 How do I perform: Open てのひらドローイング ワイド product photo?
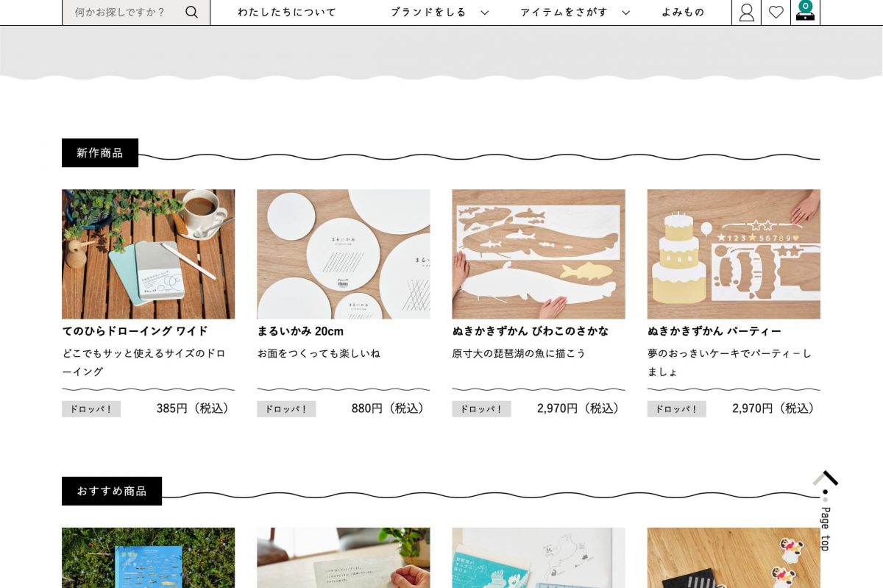(149, 254)
